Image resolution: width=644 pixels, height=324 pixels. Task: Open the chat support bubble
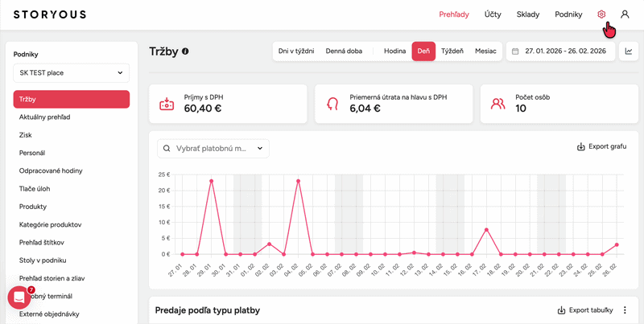[x=19, y=297]
